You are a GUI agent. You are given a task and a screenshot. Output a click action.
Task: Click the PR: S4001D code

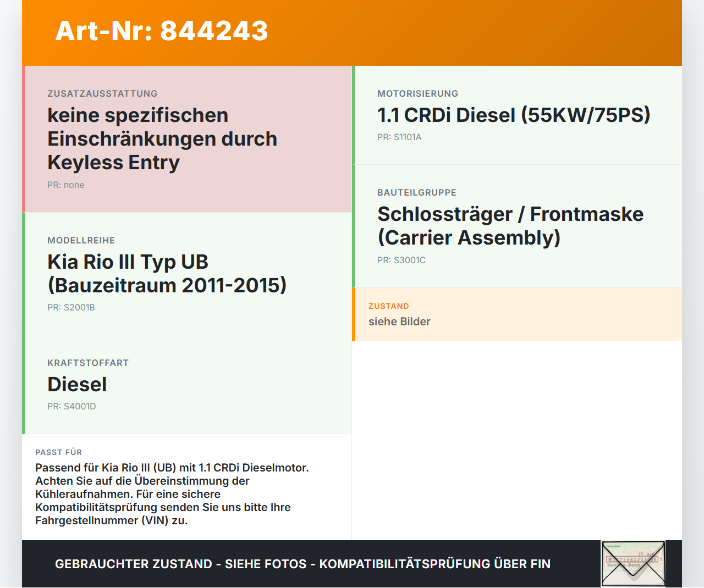coord(71,406)
